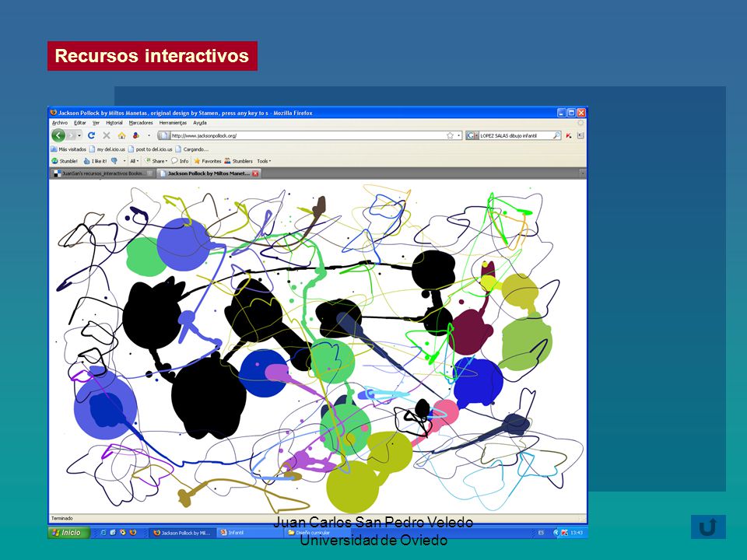The width and height of the screenshot is (747, 560).
Task: Click the slide's return arrow button
Action: click(708, 527)
